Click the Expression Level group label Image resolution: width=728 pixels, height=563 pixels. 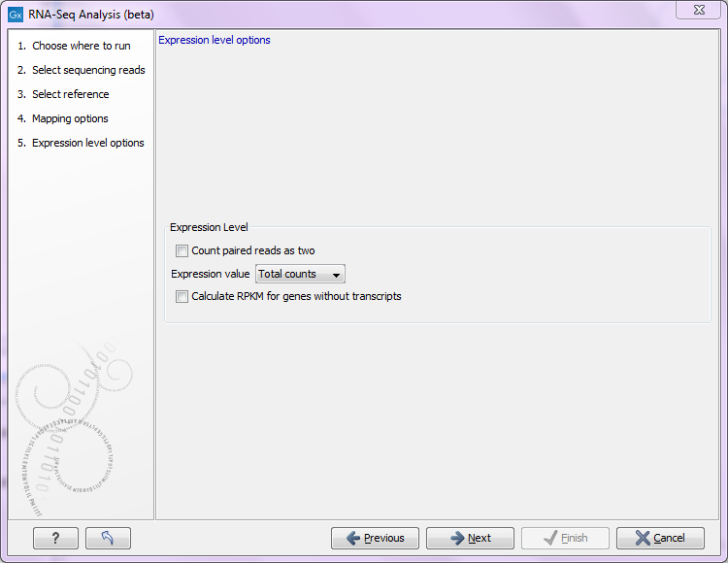[209, 227]
